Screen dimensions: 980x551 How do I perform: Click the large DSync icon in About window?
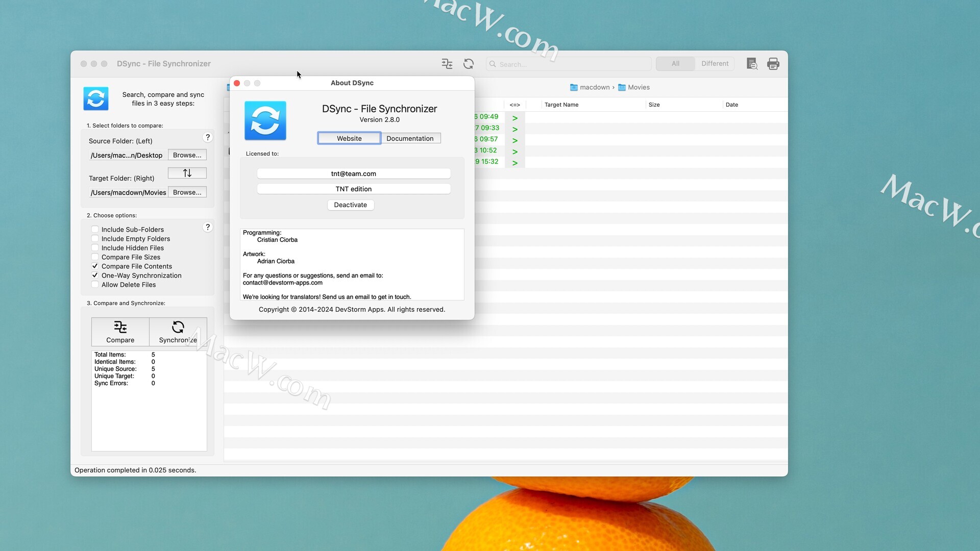tap(265, 120)
